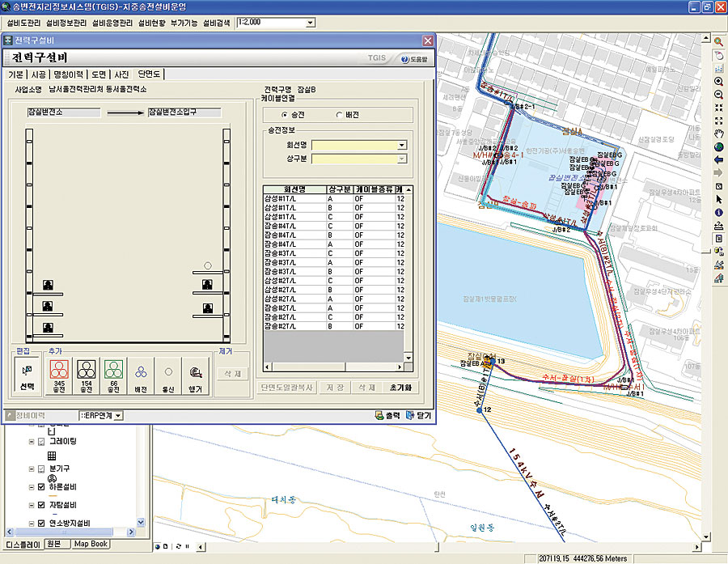This screenshot has width=728, height=564.
Task: Click cable table horizontal scrollbar
Action: pos(334,367)
